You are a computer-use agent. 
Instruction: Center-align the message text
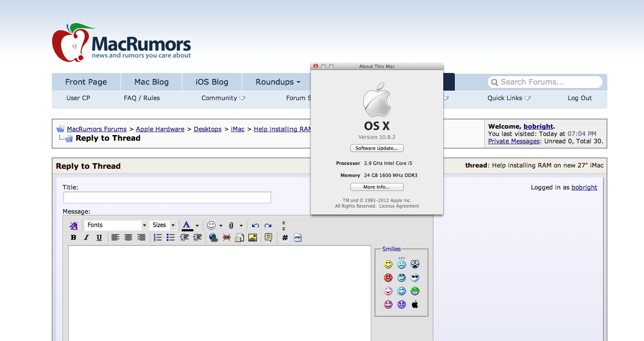128,237
